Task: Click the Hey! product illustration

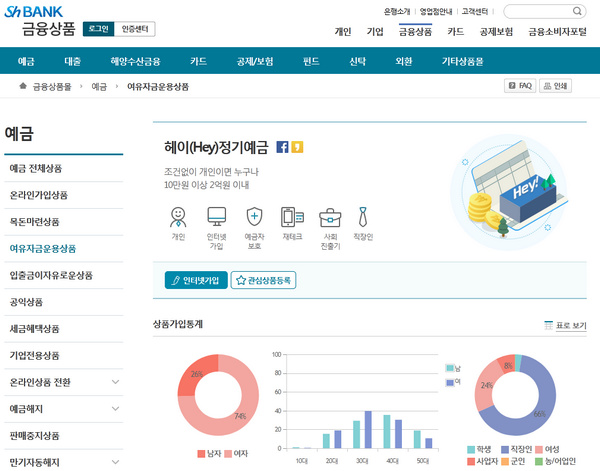Action: coord(509,192)
